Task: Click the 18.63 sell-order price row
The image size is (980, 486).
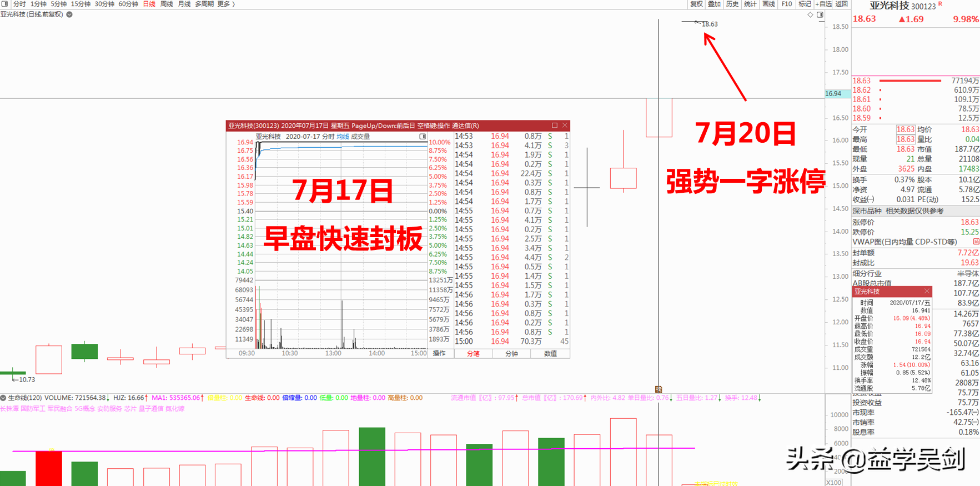Action: pos(916,81)
